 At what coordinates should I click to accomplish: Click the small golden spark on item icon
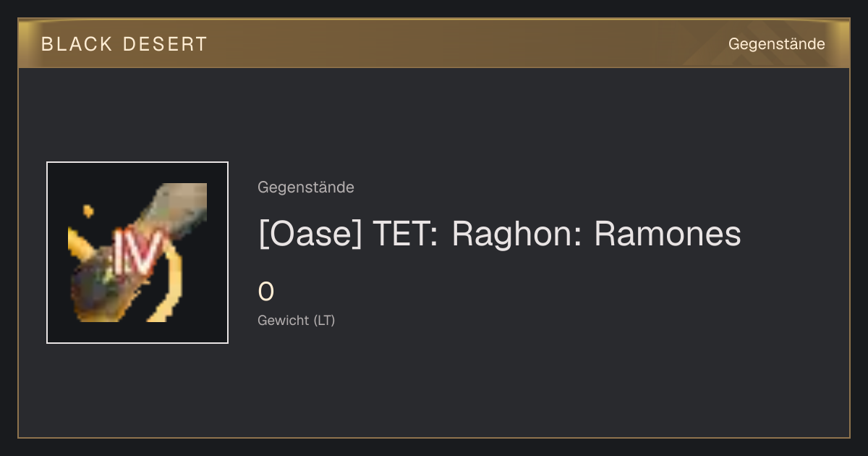(x=88, y=211)
